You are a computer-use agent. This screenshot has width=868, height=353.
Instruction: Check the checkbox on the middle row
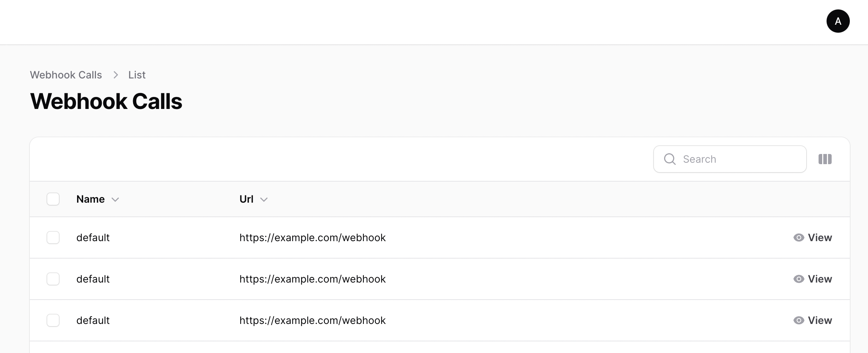click(x=53, y=279)
